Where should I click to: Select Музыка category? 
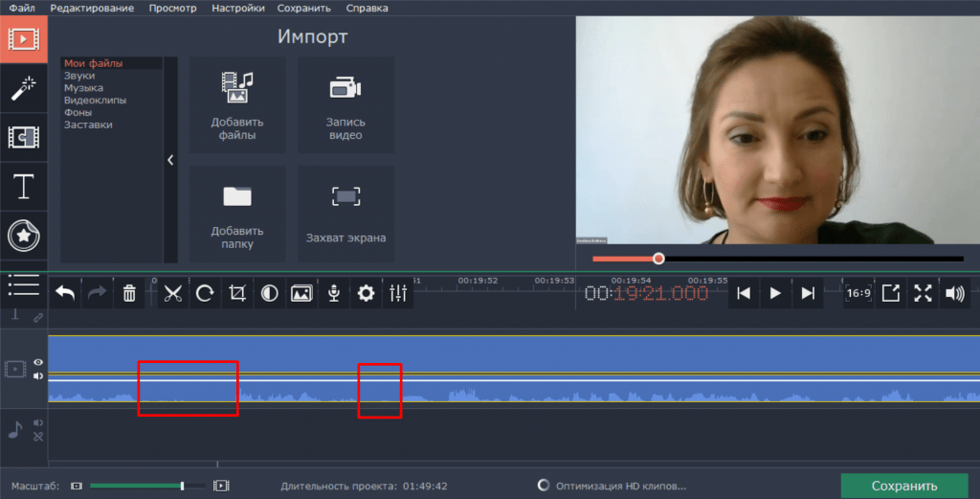[x=84, y=88]
